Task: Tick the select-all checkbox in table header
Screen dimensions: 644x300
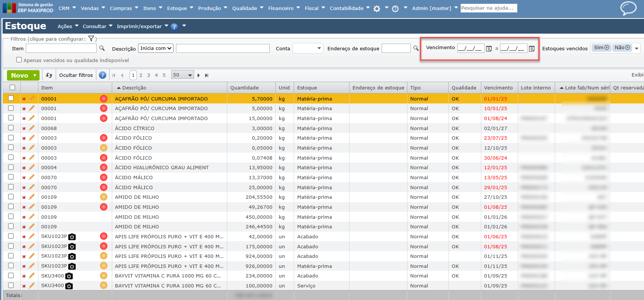Action: click(x=13, y=88)
